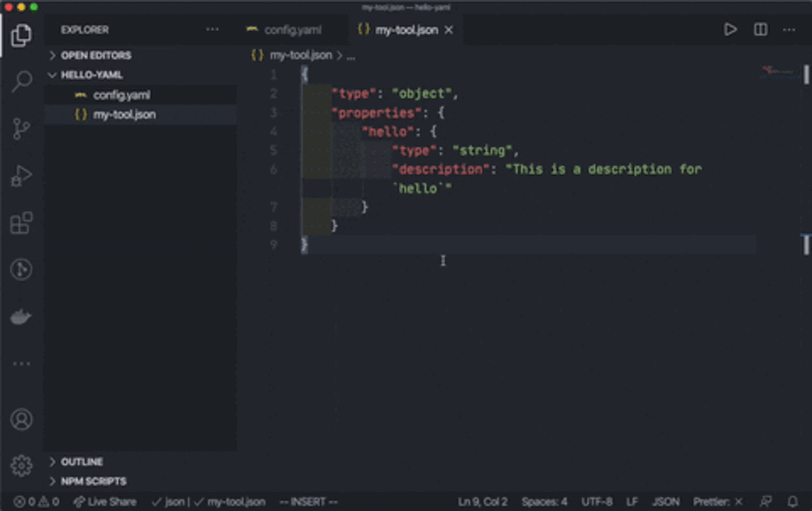The image size is (812, 511).
Task: Change the JSON language mode in status bar
Action: click(665, 502)
